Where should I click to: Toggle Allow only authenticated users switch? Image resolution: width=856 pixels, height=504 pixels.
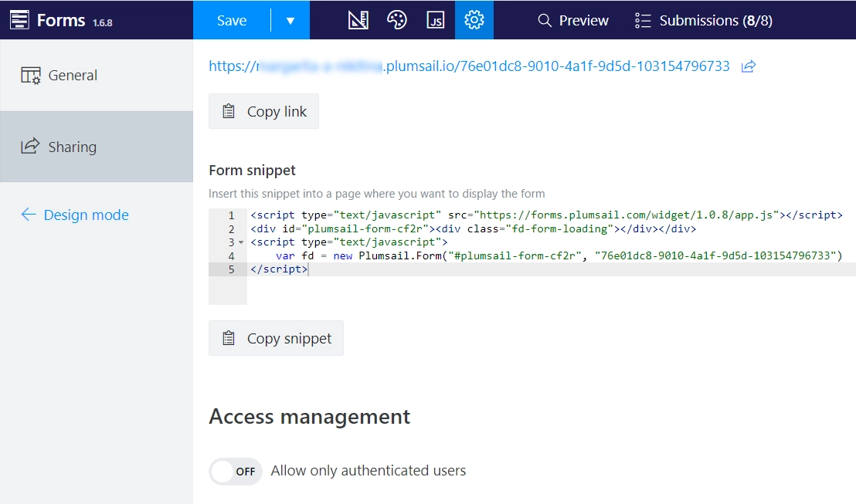coord(236,472)
